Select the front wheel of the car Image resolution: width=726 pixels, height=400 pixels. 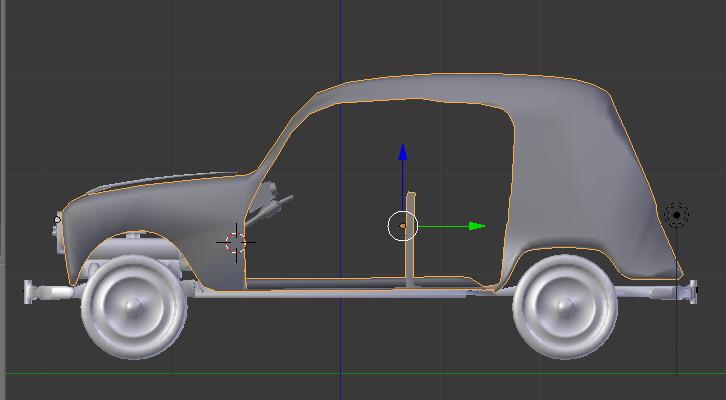coord(134,307)
